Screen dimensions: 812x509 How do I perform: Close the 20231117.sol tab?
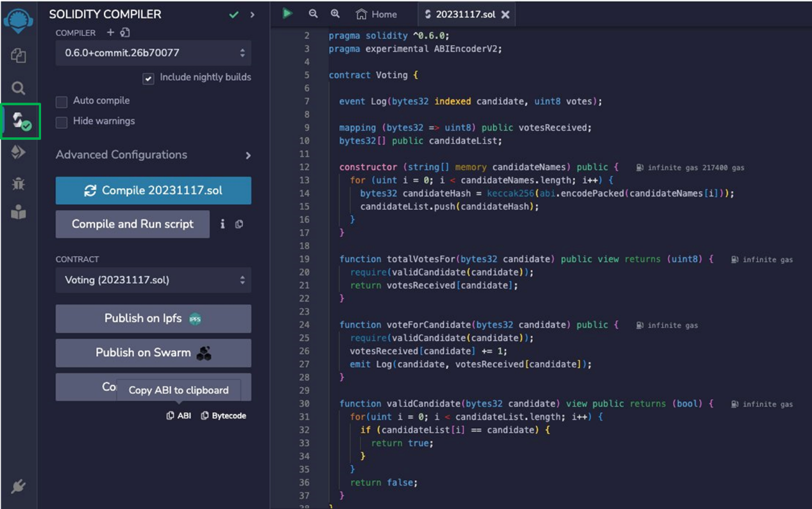[x=505, y=14]
